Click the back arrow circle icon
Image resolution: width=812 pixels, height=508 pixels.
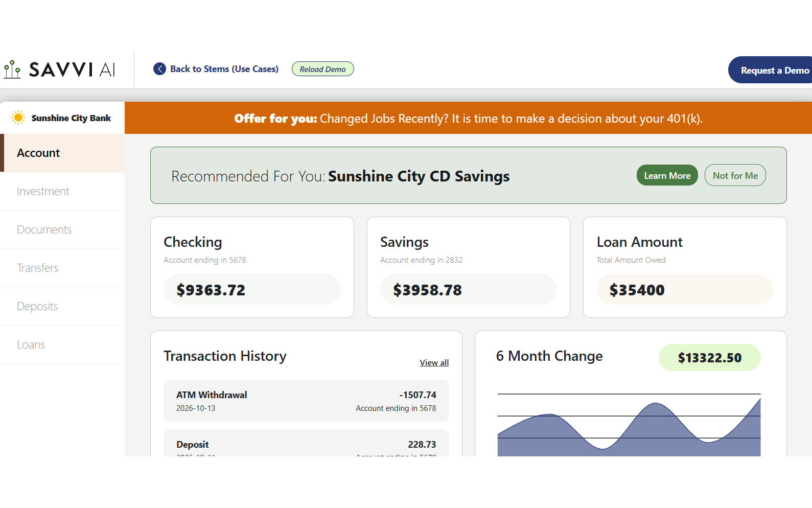[x=159, y=69]
